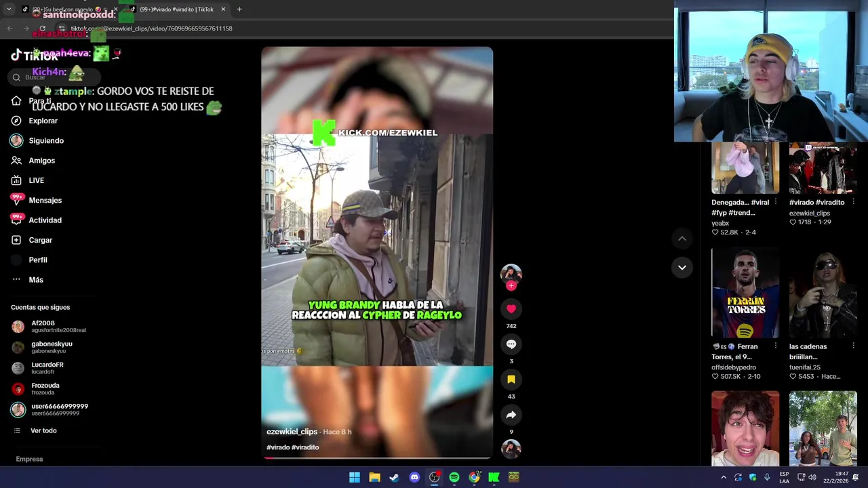The image size is (868, 488).
Task: Open ezewkiel_clips profile from video caption
Action: [x=292, y=432]
